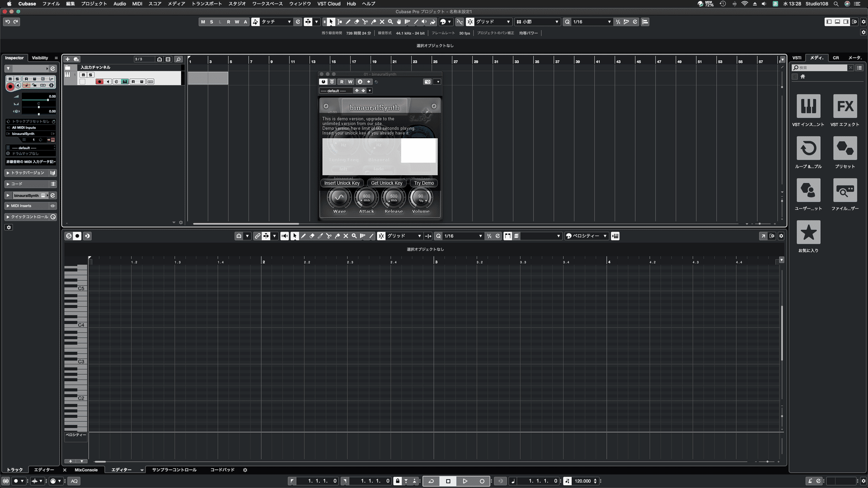868x488 pixels.
Task: Click the Inspector volume slider handle
Action: 48,100
